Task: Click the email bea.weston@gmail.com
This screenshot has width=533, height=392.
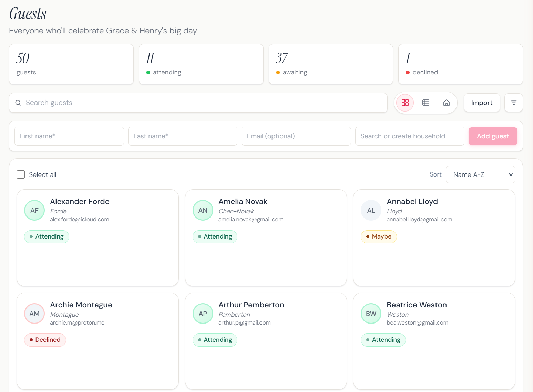Action: [417, 322]
